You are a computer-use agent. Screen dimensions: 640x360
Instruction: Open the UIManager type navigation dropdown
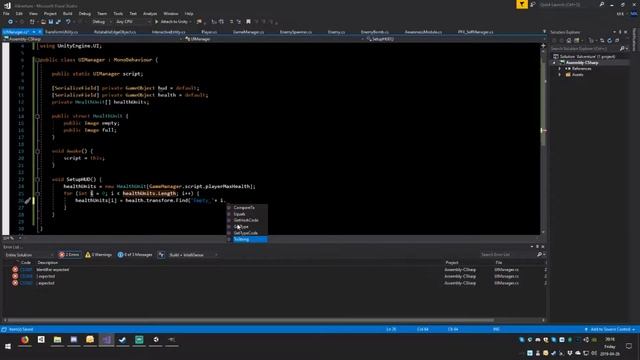point(273,39)
